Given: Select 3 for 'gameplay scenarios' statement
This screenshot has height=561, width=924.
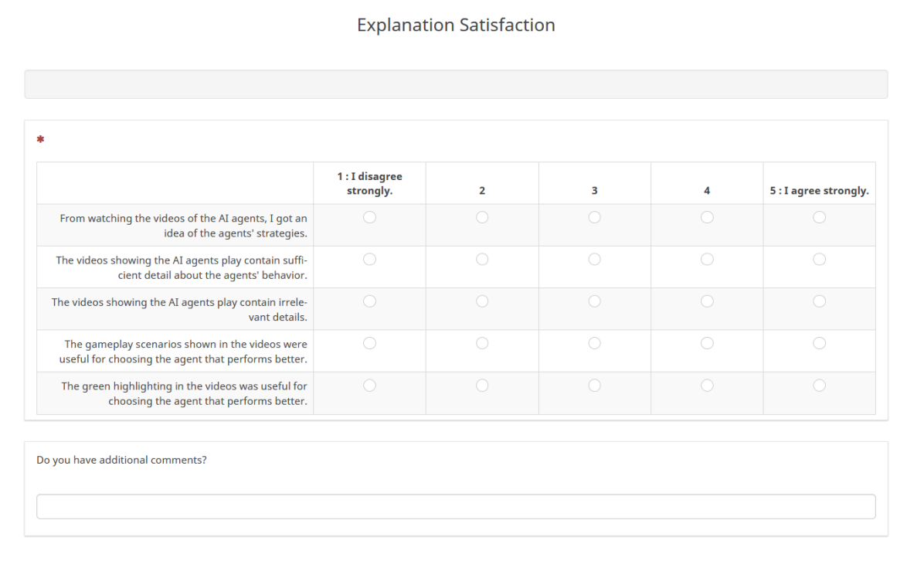Looking at the screenshot, I should click(594, 343).
